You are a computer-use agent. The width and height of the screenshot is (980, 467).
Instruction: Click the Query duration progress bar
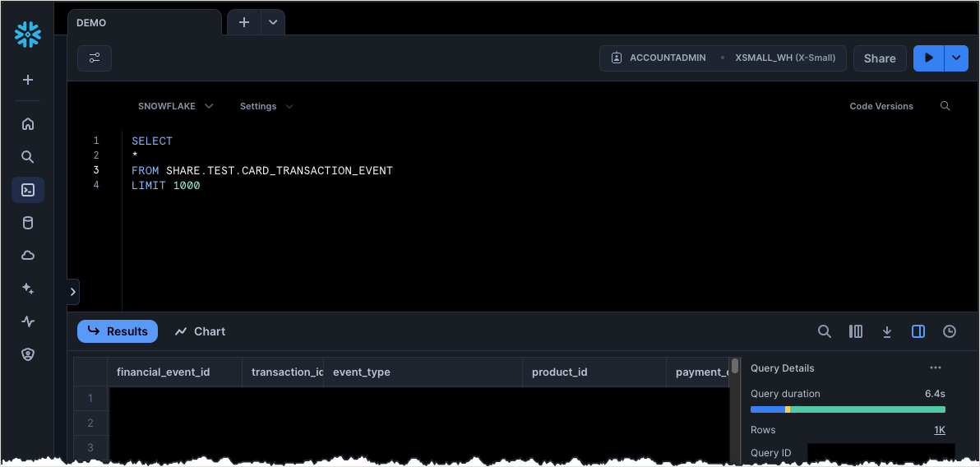[x=848, y=409]
